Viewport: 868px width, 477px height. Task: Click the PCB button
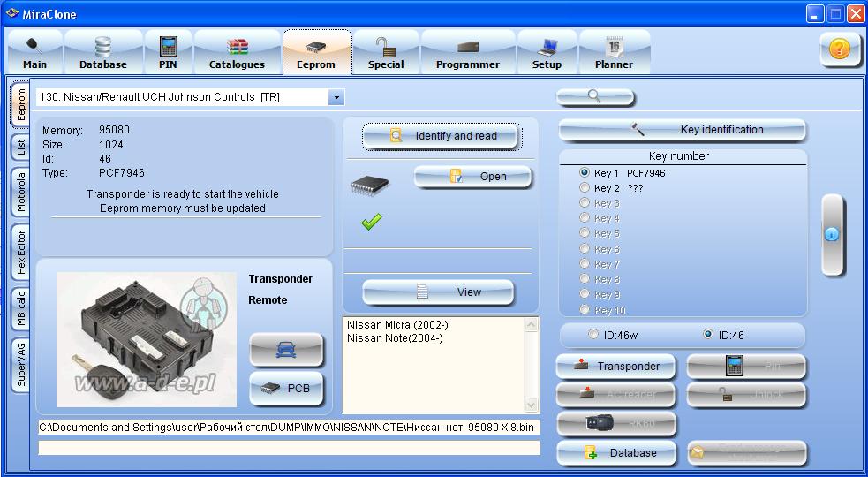click(x=286, y=389)
